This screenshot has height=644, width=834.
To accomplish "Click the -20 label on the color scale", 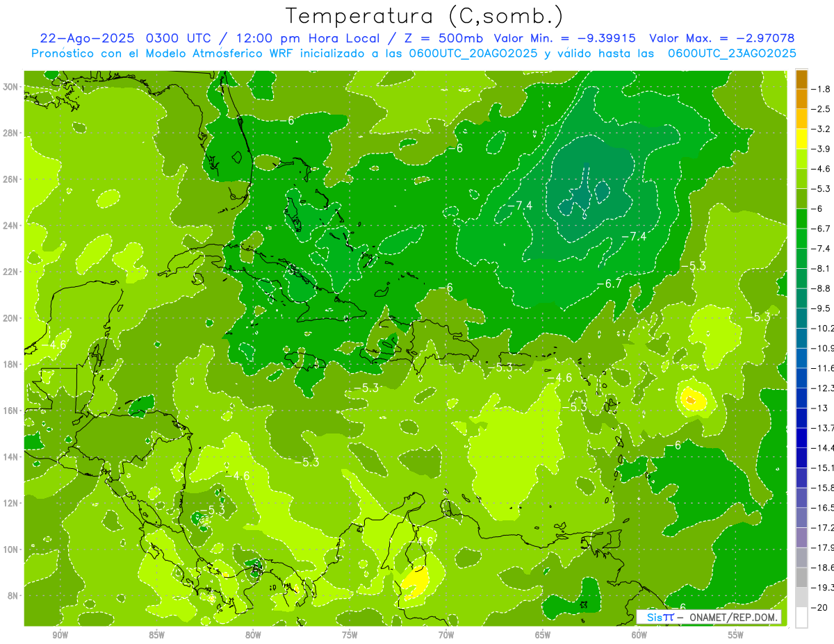I will pyautogui.click(x=821, y=607).
